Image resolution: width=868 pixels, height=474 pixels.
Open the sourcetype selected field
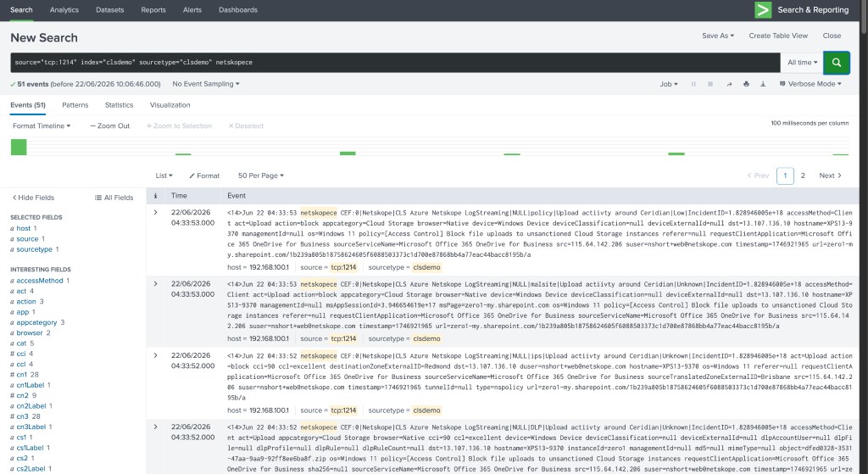(34, 249)
